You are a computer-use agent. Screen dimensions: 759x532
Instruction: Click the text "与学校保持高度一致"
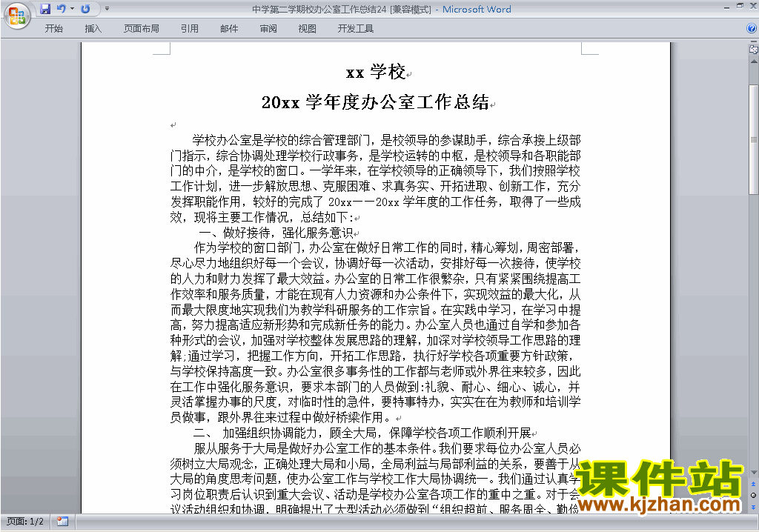click(223, 371)
